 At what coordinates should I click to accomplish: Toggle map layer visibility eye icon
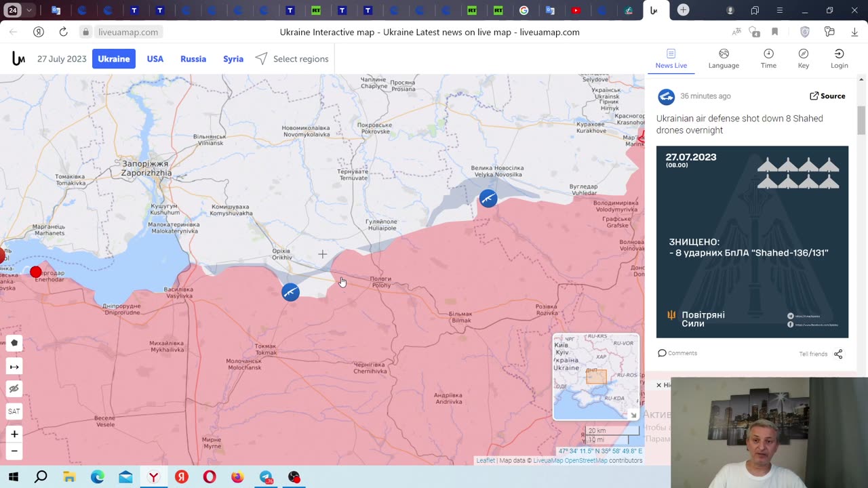tap(14, 389)
